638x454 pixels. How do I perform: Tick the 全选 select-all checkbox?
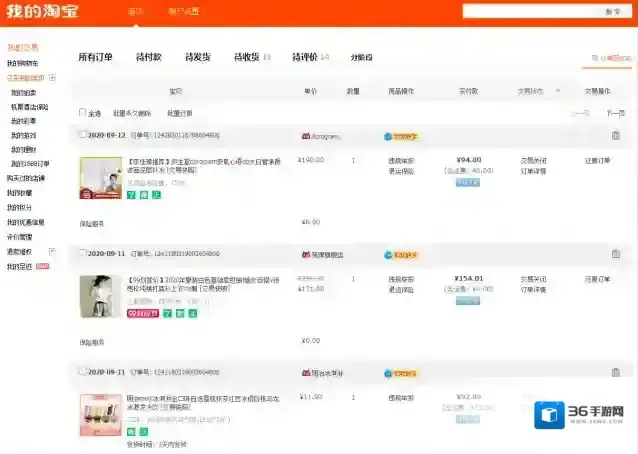83,112
